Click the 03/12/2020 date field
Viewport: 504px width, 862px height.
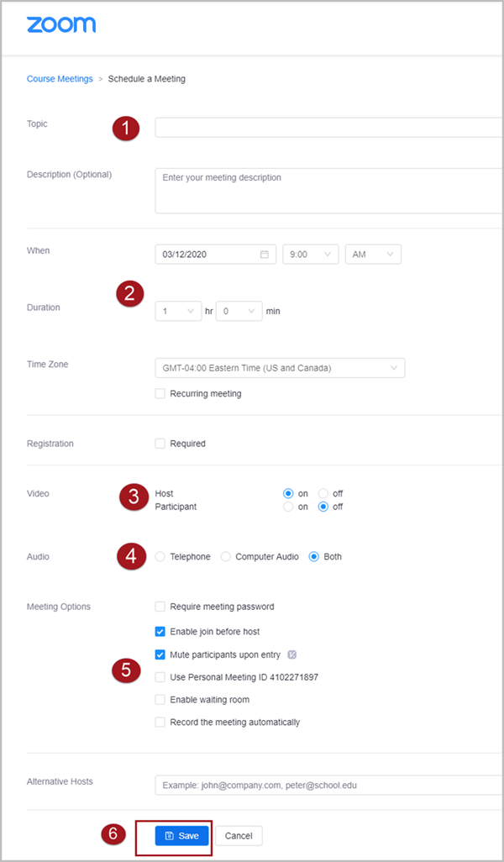[215, 255]
